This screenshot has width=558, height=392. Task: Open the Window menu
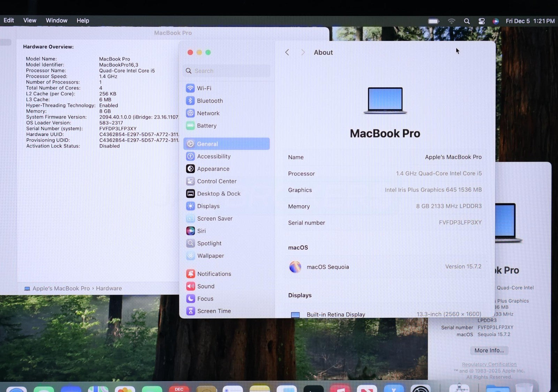click(56, 21)
